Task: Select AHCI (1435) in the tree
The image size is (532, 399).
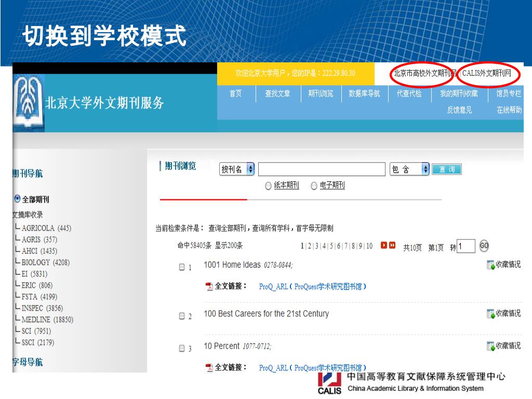Action: (39, 251)
